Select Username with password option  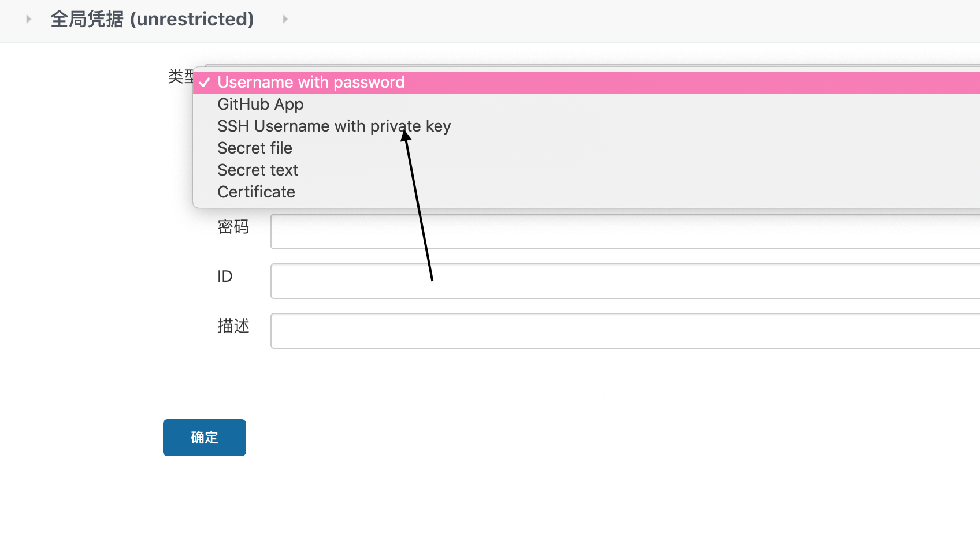(310, 82)
